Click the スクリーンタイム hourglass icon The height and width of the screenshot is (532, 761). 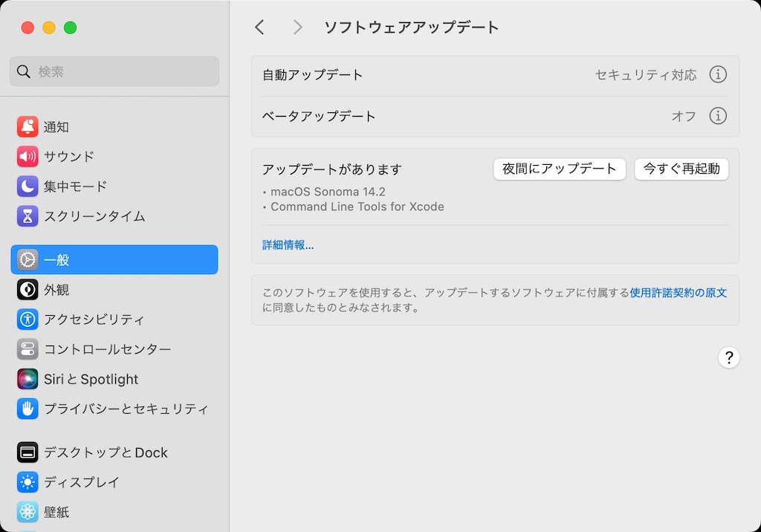point(27,216)
